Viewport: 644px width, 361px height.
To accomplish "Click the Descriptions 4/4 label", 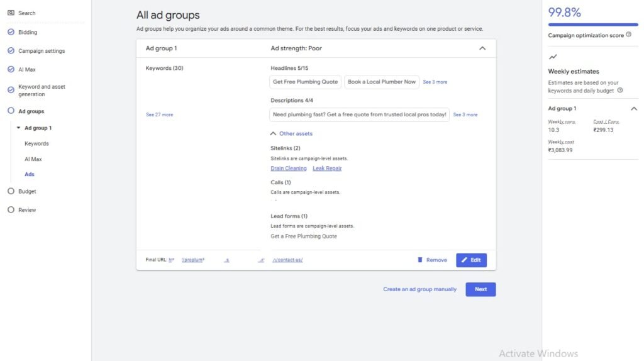I will point(292,100).
